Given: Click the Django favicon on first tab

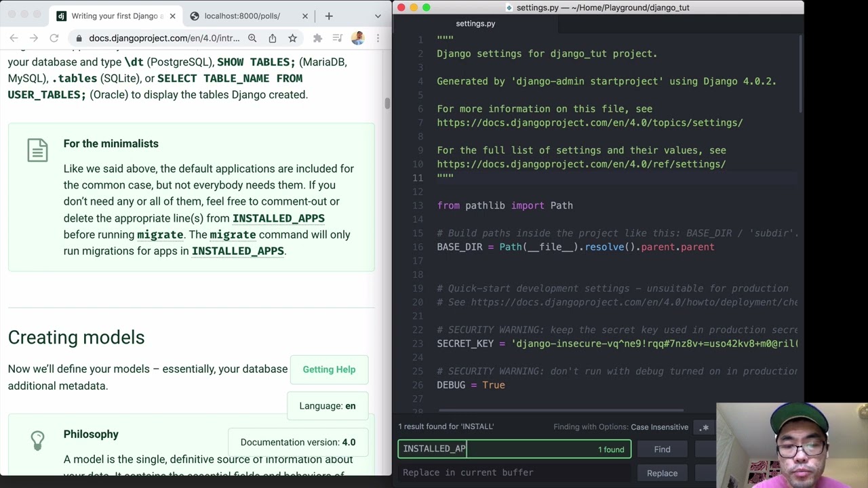Looking at the screenshot, I should pyautogui.click(x=62, y=16).
